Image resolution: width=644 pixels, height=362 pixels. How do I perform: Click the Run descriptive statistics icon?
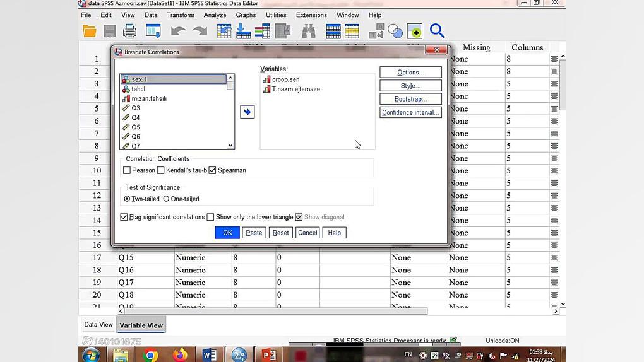pyautogui.click(x=283, y=31)
